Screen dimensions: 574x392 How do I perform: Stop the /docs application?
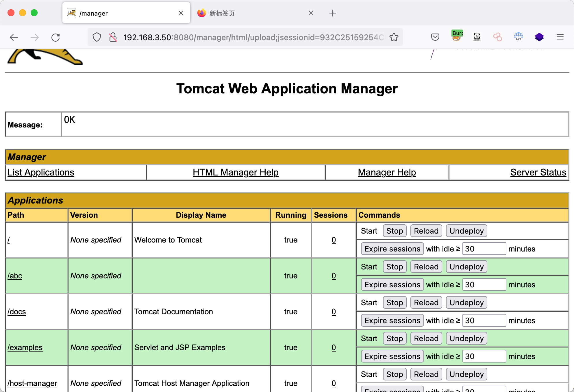pyautogui.click(x=395, y=302)
